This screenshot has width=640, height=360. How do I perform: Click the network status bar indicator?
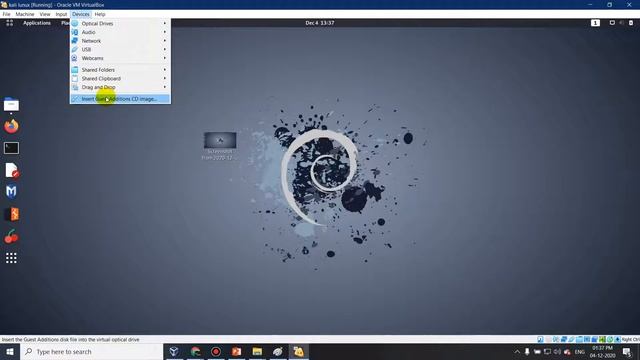[564, 339]
